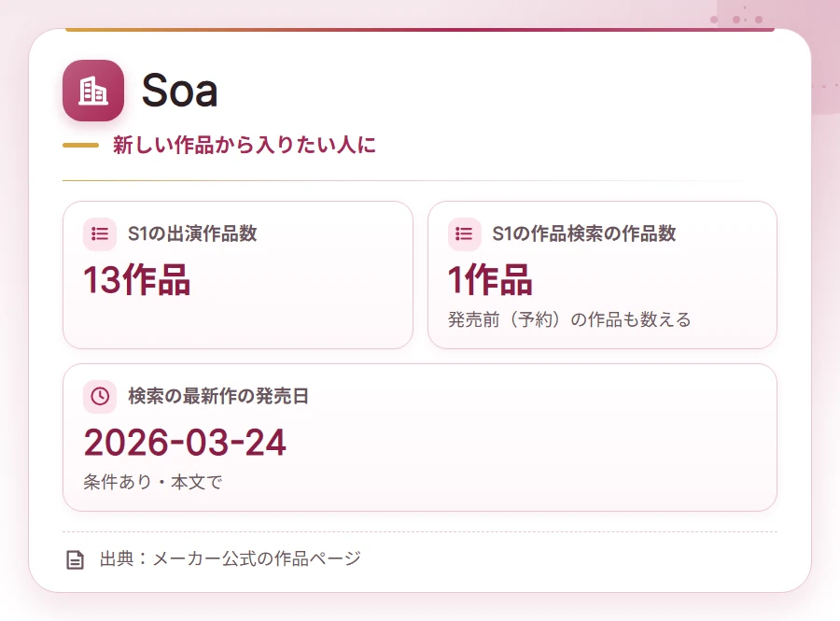Click the list icon for S1の出演作品数

pyautogui.click(x=100, y=234)
